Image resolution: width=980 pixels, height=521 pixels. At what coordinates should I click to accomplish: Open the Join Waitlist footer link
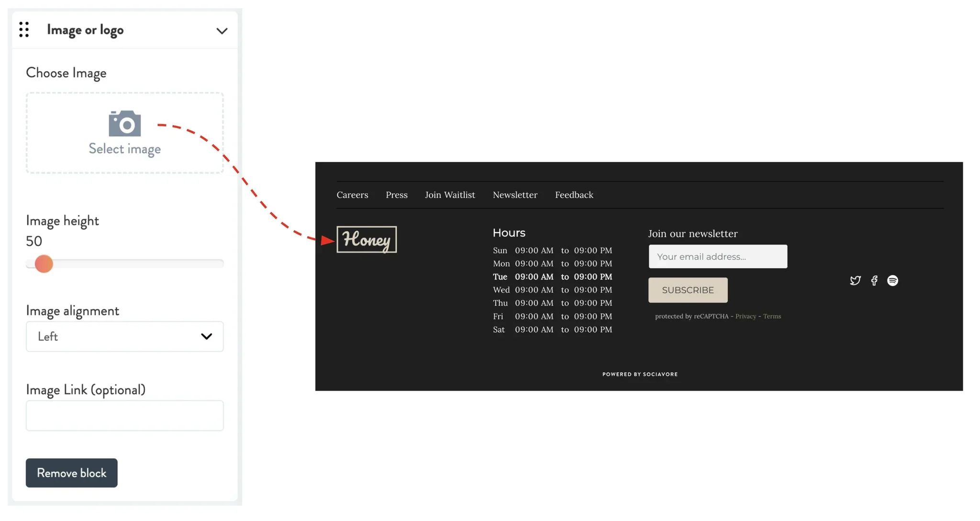point(450,195)
